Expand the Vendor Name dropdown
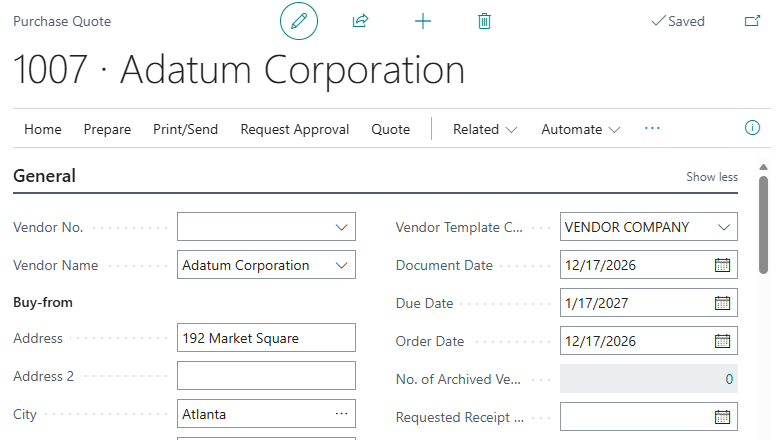This screenshot has height=440, width=780. tap(341, 265)
